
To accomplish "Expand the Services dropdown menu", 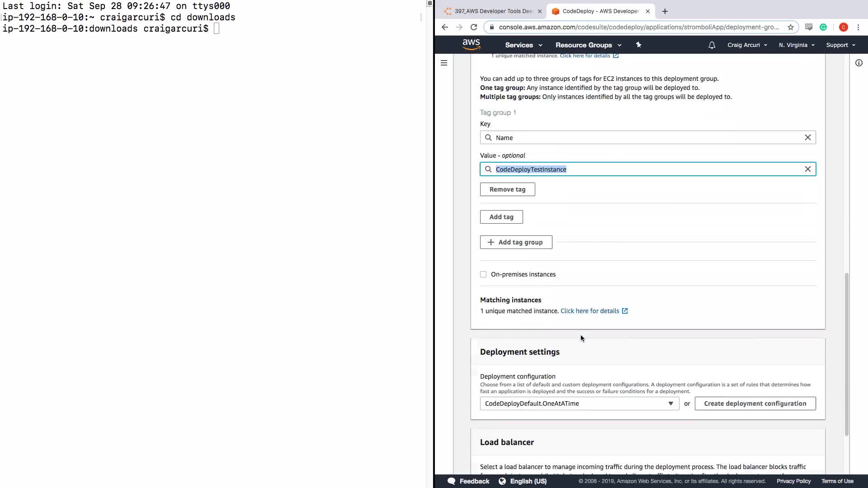I will click(524, 45).
